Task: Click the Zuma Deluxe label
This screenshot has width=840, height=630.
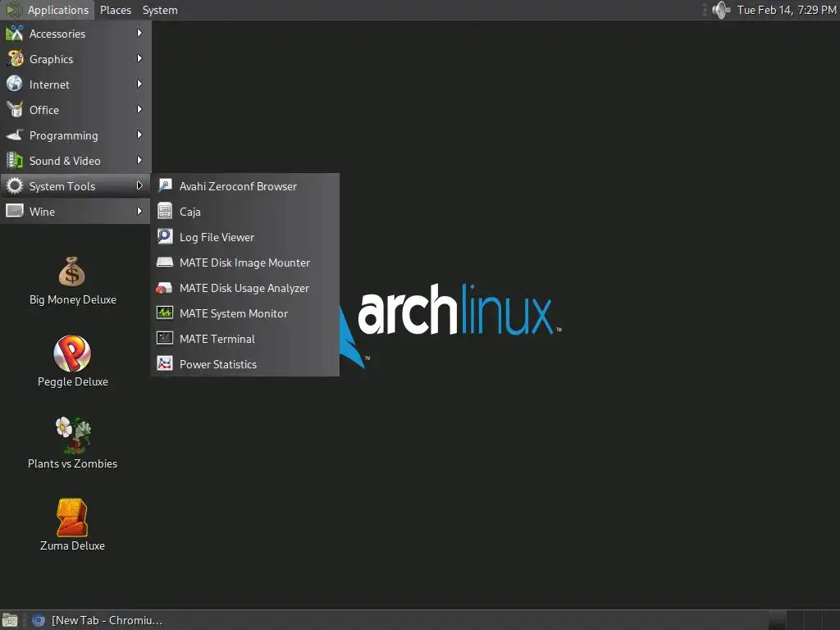Action: coord(72,546)
